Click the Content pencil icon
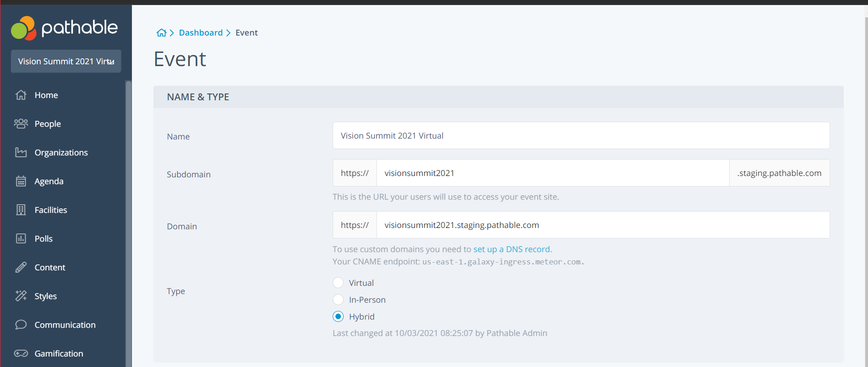This screenshot has height=367, width=868. click(21, 267)
